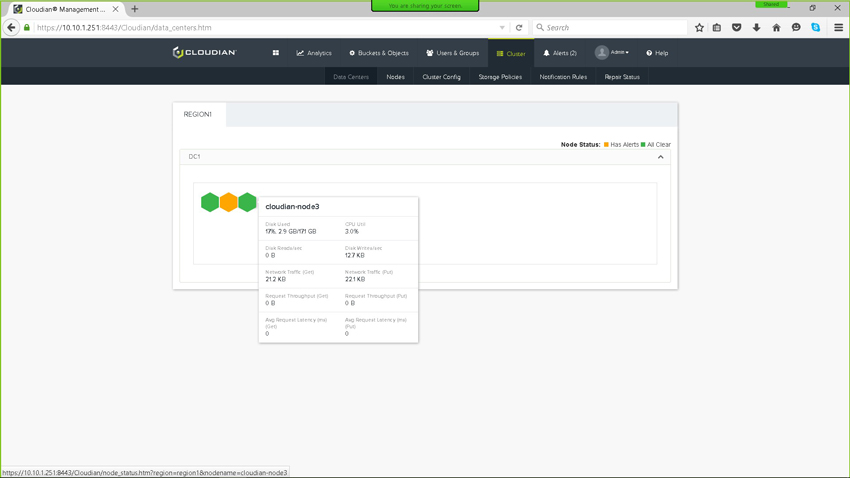The height and width of the screenshot is (478, 850).
Task: Click the browser back button
Action: click(x=11, y=27)
